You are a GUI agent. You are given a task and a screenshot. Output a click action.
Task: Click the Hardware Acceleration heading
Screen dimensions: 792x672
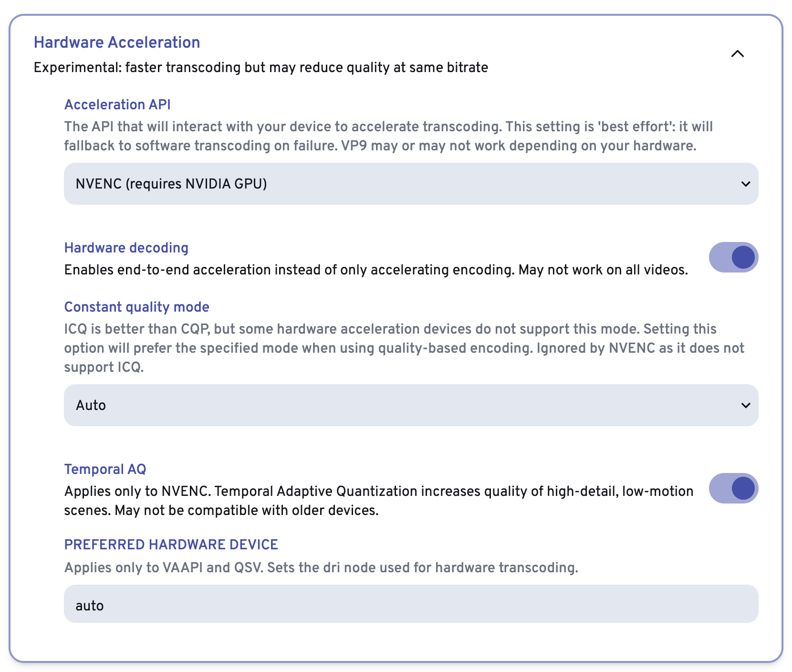coord(117,42)
